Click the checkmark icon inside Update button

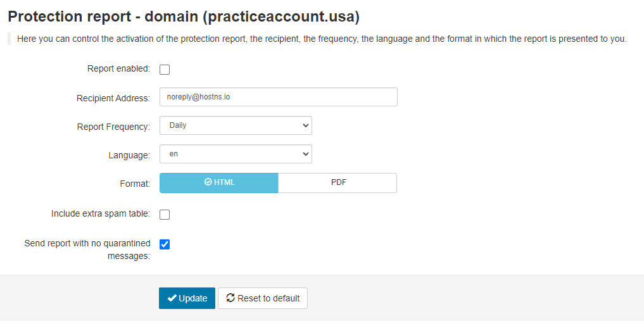point(172,298)
